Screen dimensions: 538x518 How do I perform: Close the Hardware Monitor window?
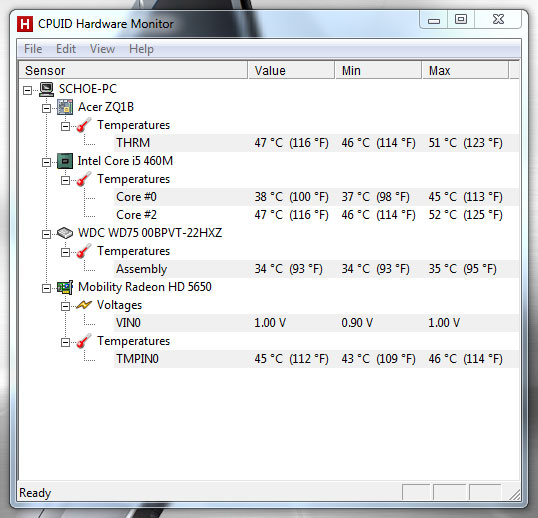coord(498,20)
